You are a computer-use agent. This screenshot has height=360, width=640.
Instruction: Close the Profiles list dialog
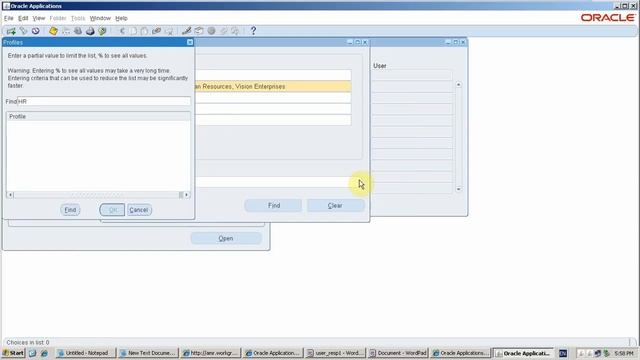pyautogui.click(x=190, y=42)
